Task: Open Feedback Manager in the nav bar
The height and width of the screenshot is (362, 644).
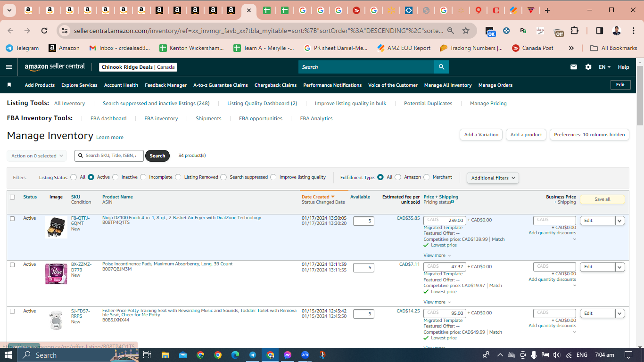Action: pyautogui.click(x=166, y=85)
